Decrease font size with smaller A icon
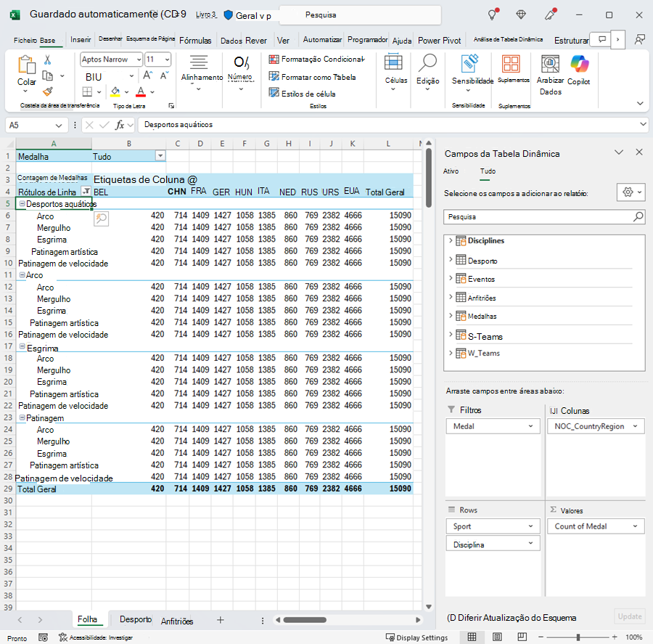The height and width of the screenshot is (644, 653). coord(164,76)
